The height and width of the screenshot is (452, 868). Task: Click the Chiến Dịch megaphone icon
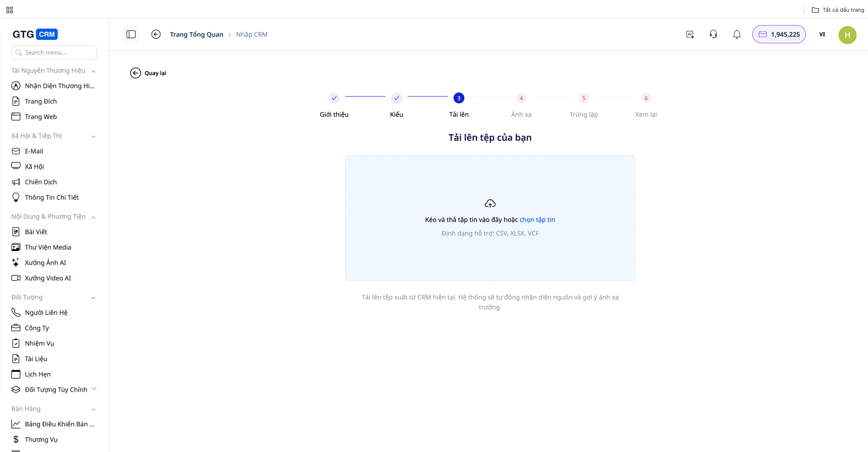(x=16, y=182)
